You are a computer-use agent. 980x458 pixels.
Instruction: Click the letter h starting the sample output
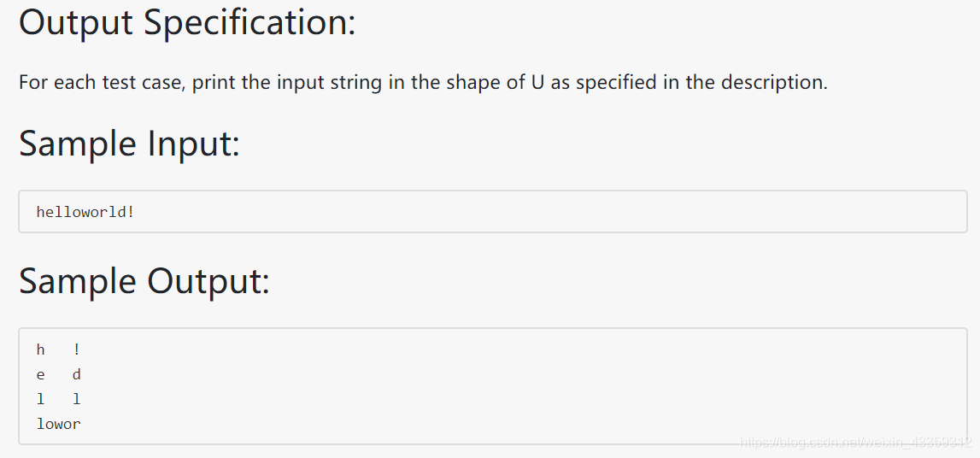[x=41, y=349]
